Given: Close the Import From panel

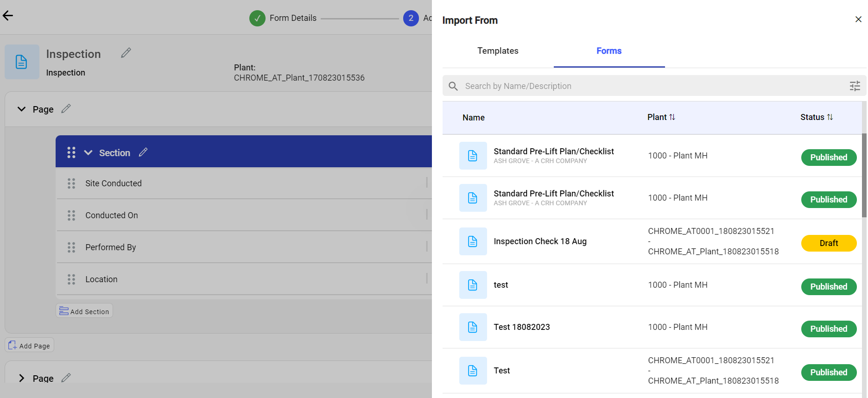Looking at the screenshot, I should point(858,19).
